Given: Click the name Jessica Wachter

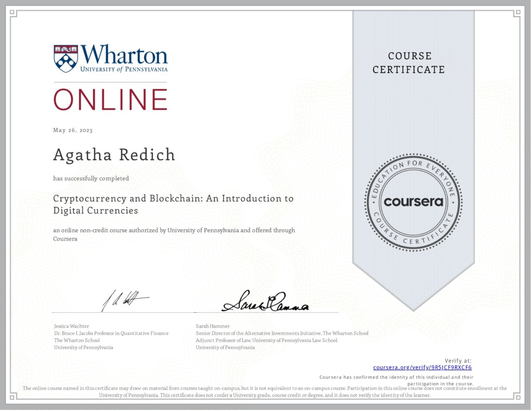Looking at the screenshot, I should click(x=72, y=326).
